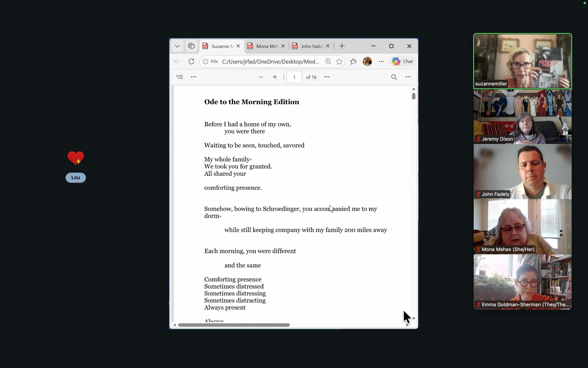Expand PDF toolbar more options right
Viewport: 588px width, 368px height.
(408, 77)
